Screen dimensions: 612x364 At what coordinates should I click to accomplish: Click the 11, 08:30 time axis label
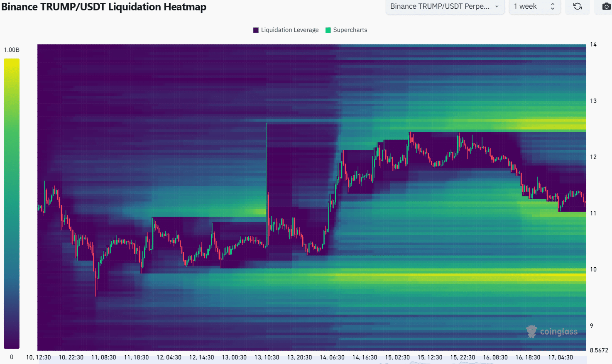[x=104, y=357]
